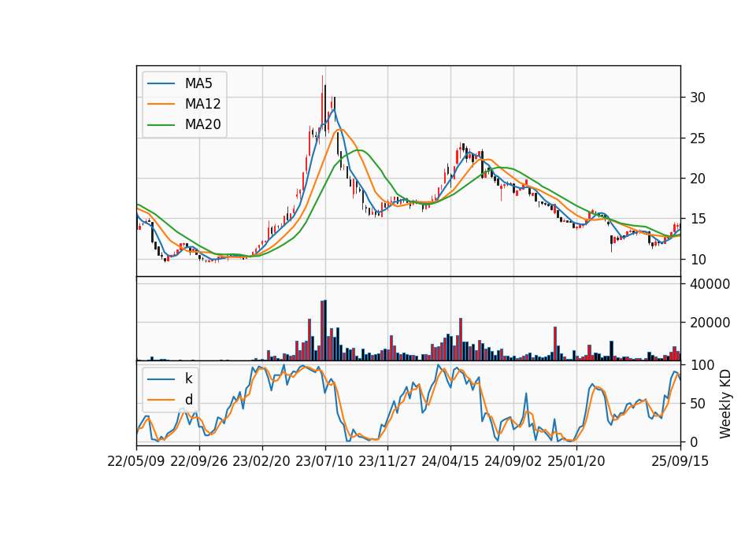Click the k legend label
This screenshot has height=543, width=756.
tap(188, 379)
